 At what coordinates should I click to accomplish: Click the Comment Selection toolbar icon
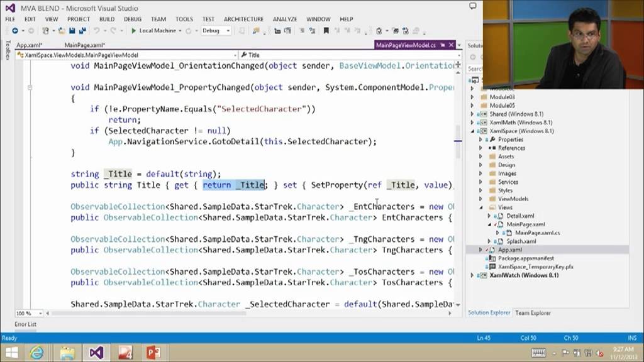[x=302, y=31]
